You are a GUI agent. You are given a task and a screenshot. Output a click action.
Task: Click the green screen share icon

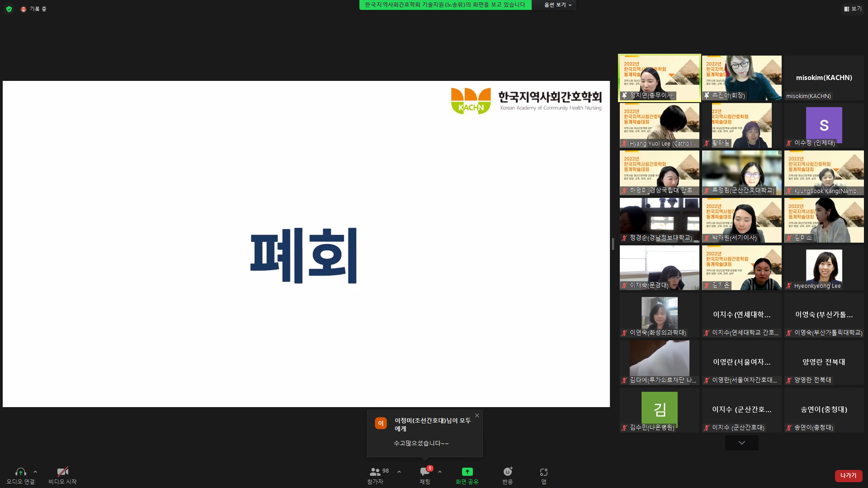tap(467, 472)
